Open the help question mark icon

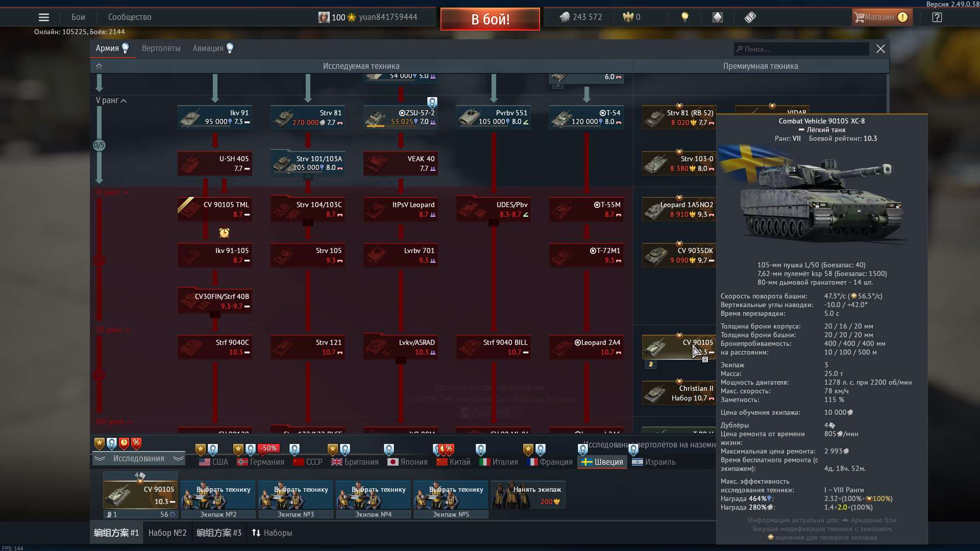(x=937, y=17)
